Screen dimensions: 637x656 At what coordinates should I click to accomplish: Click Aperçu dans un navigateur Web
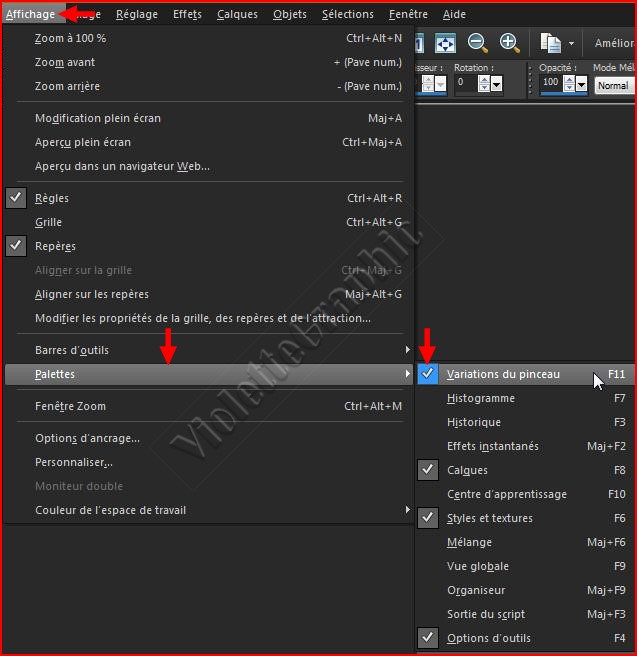(x=122, y=166)
